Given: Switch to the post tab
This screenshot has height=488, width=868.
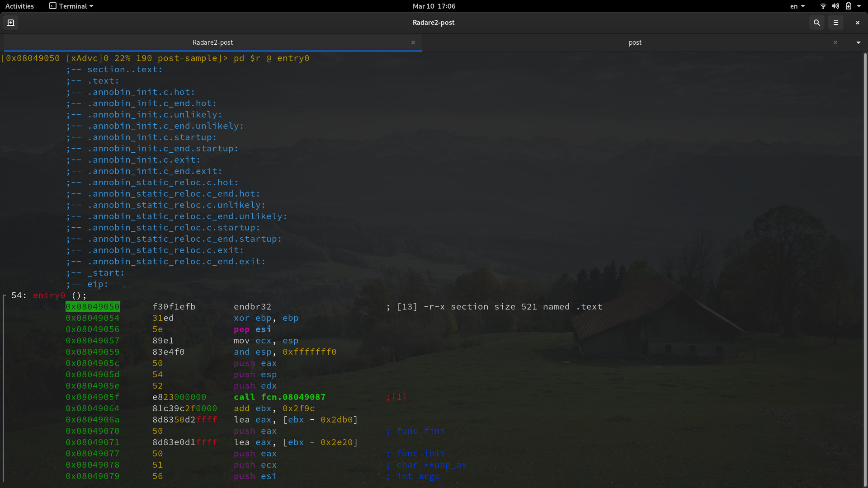Looking at the screenshot, I should tap(635, 42).
